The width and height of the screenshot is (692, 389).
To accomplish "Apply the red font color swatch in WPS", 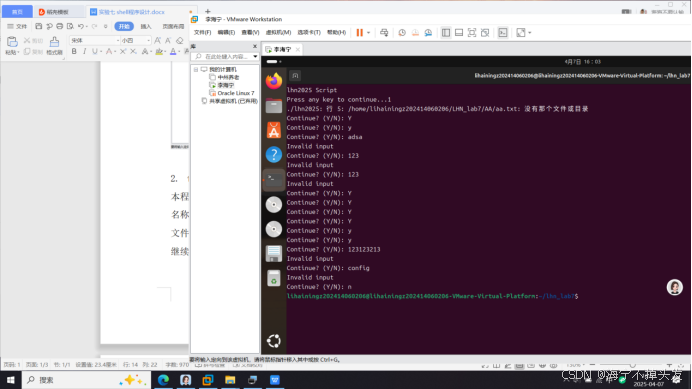I will (x=109, y=52).
